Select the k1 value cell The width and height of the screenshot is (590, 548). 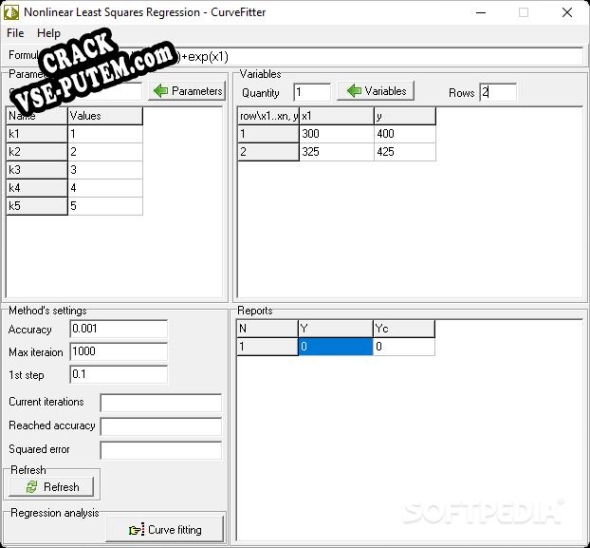tap(105, 134)
